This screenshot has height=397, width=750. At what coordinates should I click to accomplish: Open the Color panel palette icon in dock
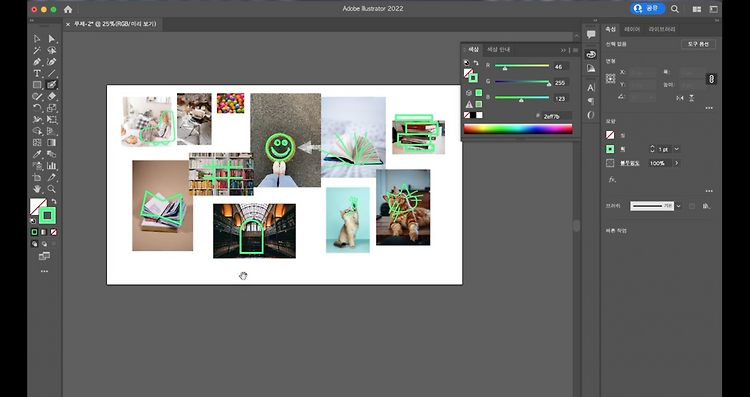(591, 55)
